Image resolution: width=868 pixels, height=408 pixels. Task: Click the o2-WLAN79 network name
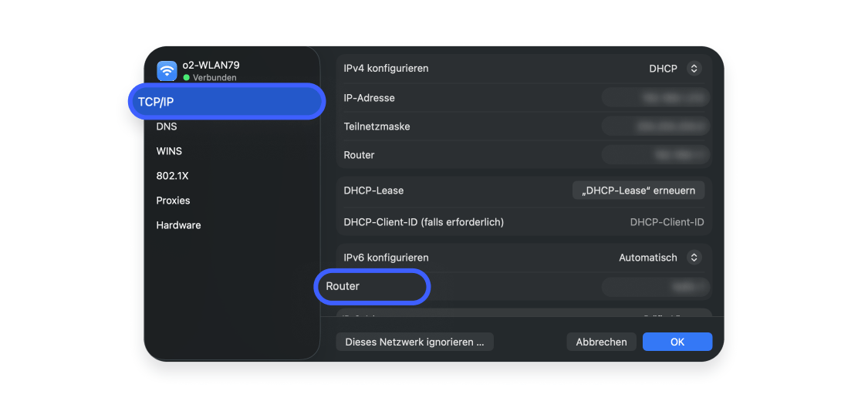[211, 66]
